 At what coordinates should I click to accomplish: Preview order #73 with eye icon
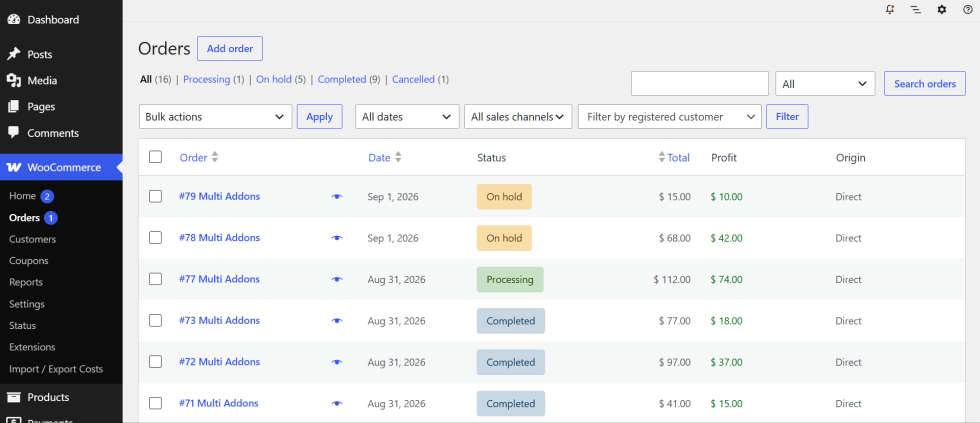point(337,321)
